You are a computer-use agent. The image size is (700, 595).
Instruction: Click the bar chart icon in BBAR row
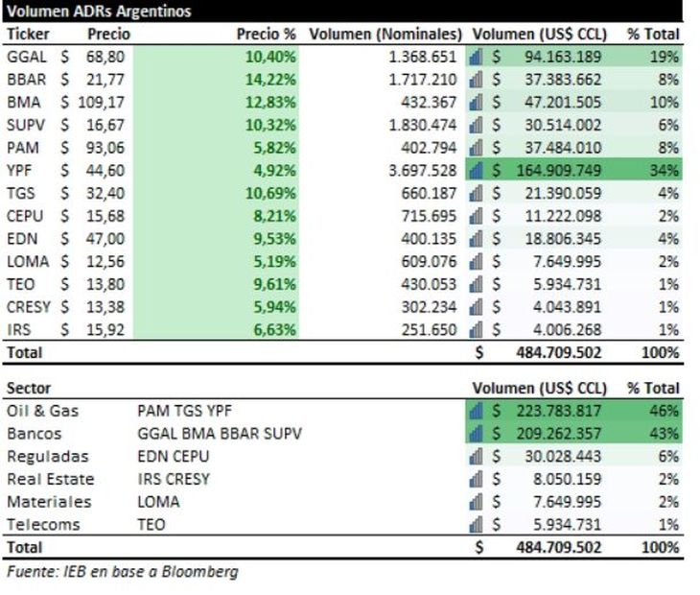(x=476, y=81)
